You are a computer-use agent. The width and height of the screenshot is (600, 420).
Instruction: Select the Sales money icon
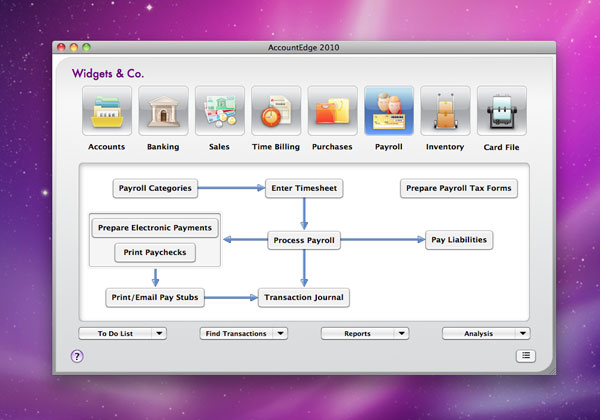coord(220,111)
